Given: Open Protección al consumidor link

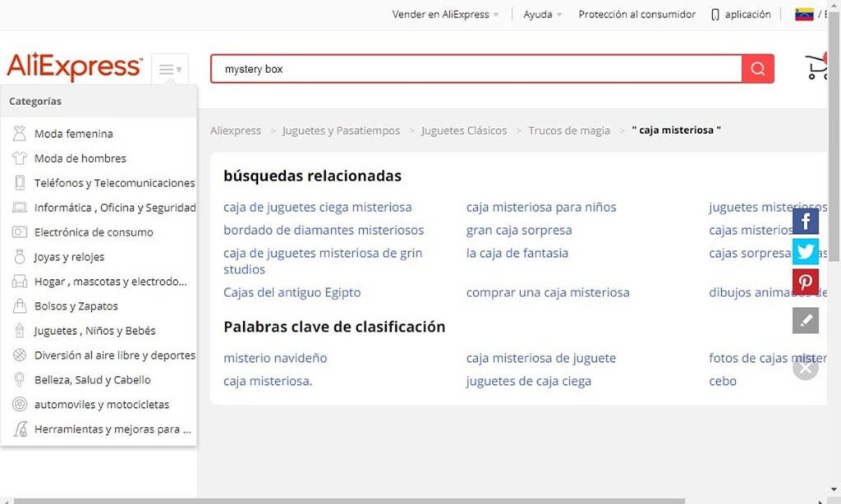Looking at the screenshot, I should tap(636, 15).
